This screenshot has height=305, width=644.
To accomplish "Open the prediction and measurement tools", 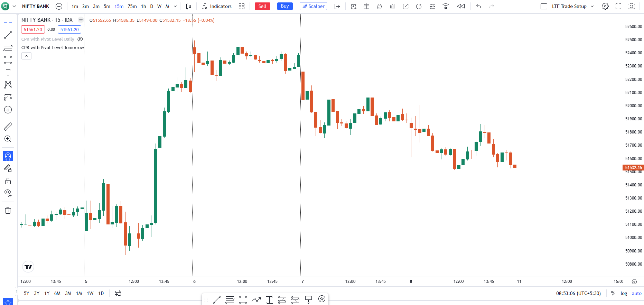I will coord(8,97).
